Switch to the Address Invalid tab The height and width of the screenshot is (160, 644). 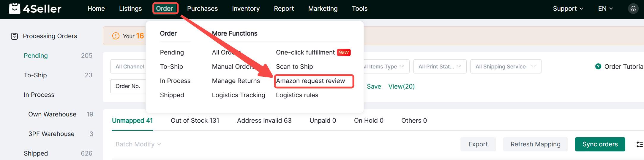264,121
